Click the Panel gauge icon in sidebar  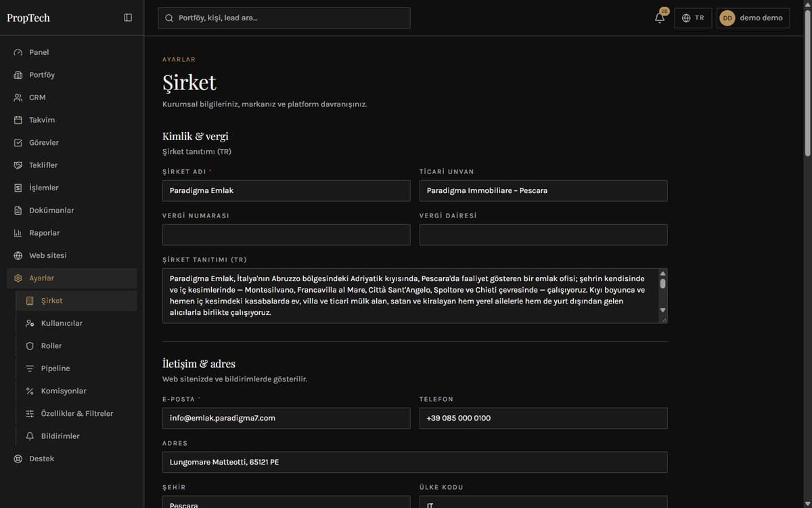click(x=18, y=52)
